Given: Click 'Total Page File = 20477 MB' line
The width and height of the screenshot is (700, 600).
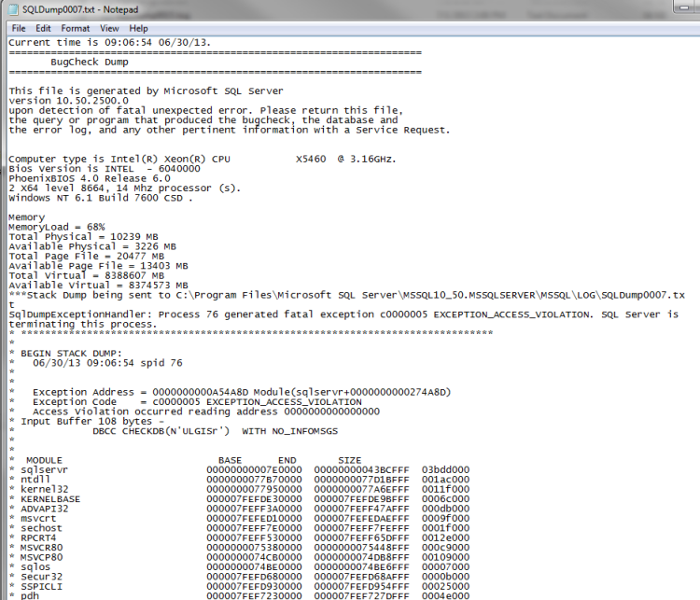Looking at the screenshot, I should point(87,257).
